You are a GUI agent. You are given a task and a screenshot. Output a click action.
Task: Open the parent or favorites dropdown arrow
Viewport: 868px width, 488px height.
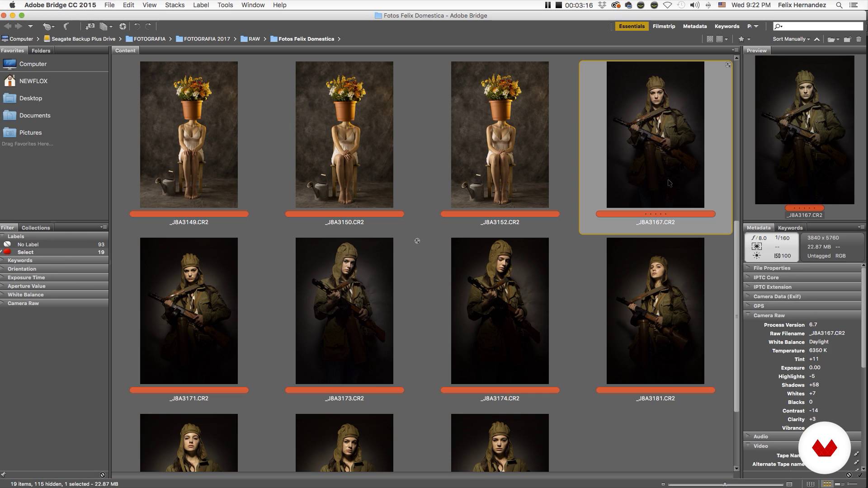pos(30,26)
